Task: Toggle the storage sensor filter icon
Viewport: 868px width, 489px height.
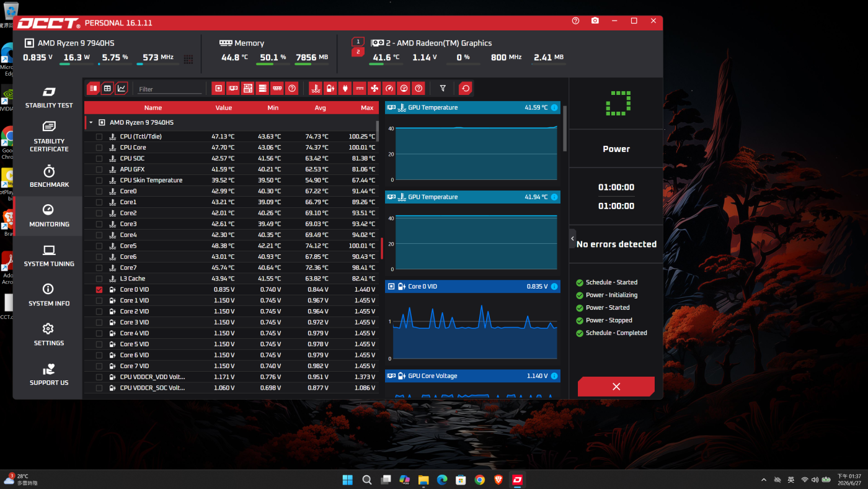Action: point(262,89)
